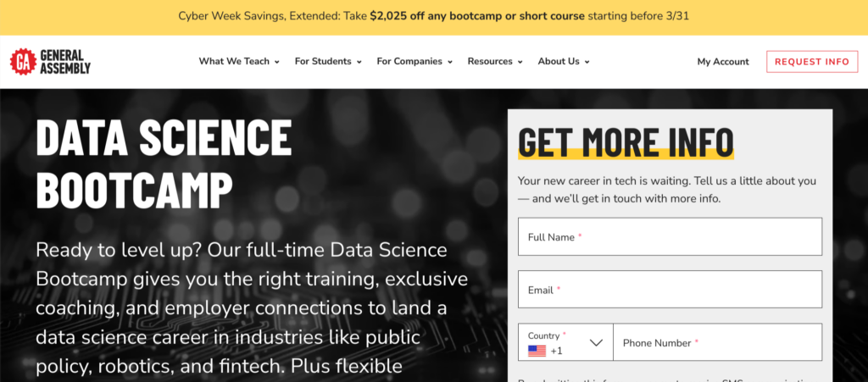Image resolution: width=868 pixels, height=382 pixels.
Task: Click the chevron arrow beside For Students
Action: coord(359,62)
